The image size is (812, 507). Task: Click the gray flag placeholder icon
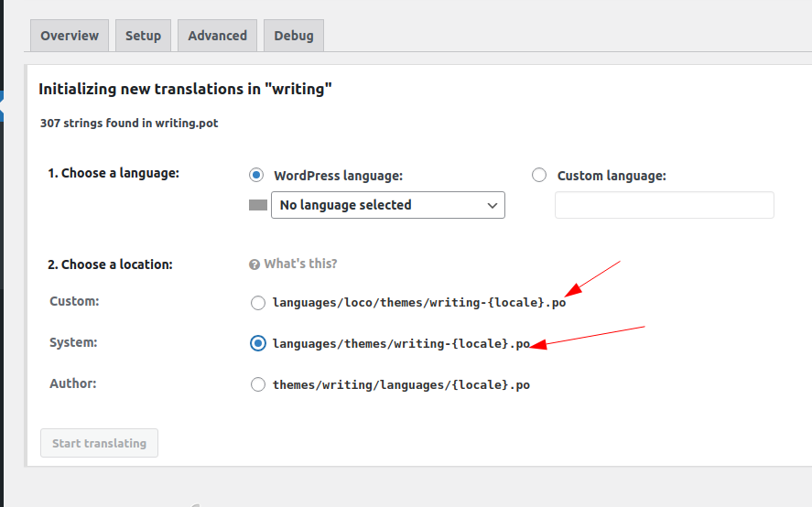point(258,205)
